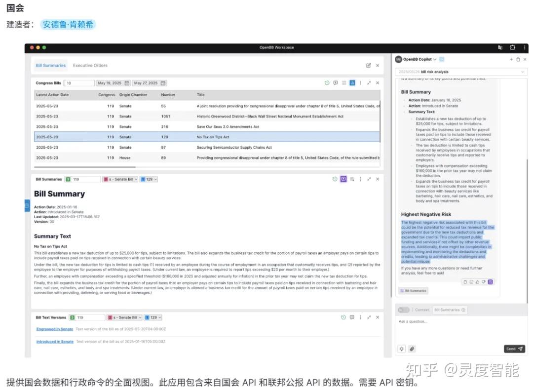Click the purple Copilot icon on Bill Summaries widget
Image resolution: width=533 pixels, height=392 pixels.
point(343,179)
